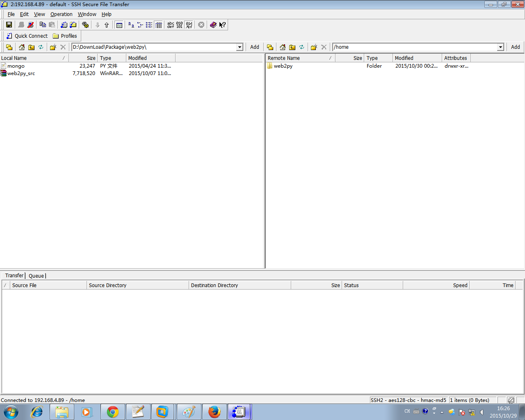Screen dimensions: 525x420
Task: Click Add next to remote path
Action: point(516,47)
